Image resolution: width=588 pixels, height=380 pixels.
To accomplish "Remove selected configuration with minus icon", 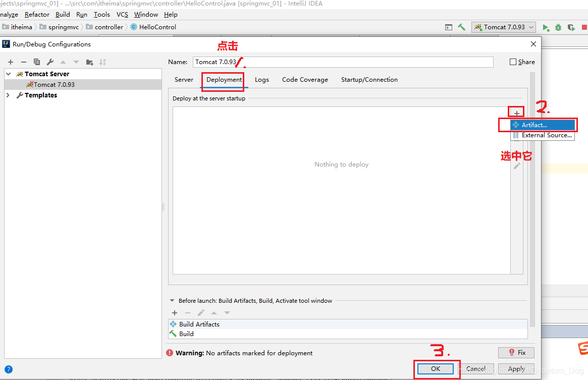I will 24,62.
